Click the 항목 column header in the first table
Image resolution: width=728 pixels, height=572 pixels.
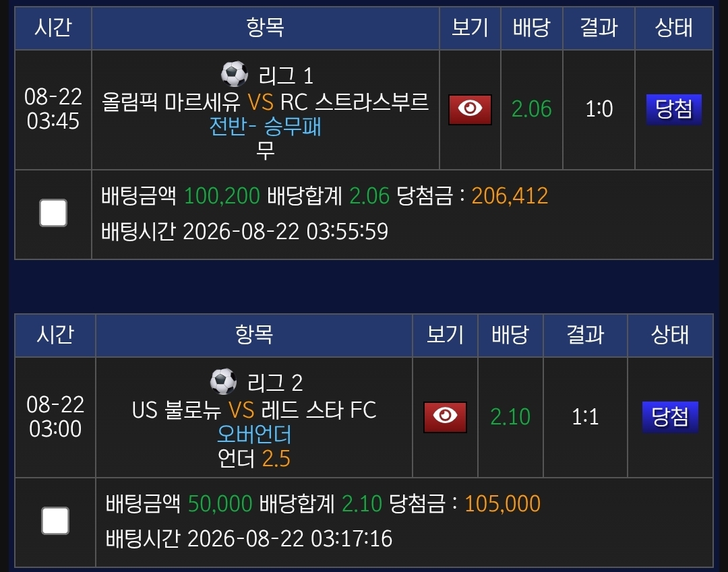click(x=265, y=28)
